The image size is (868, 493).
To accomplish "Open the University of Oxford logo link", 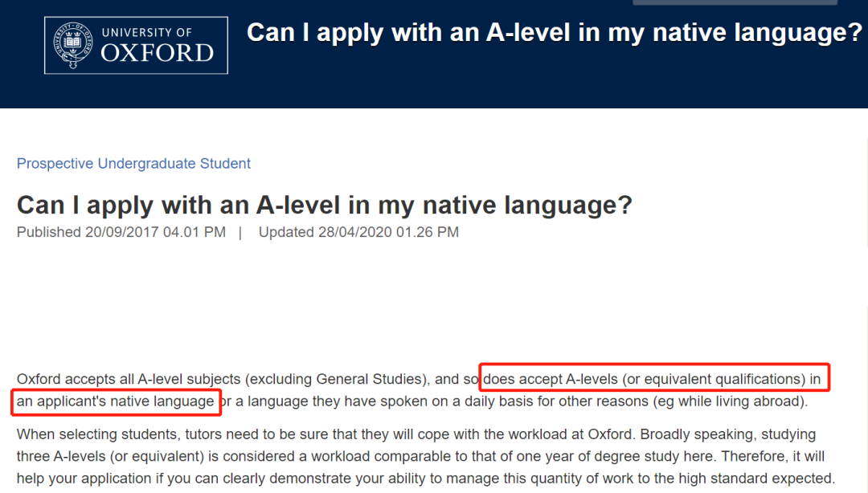I will click(136, 46).
